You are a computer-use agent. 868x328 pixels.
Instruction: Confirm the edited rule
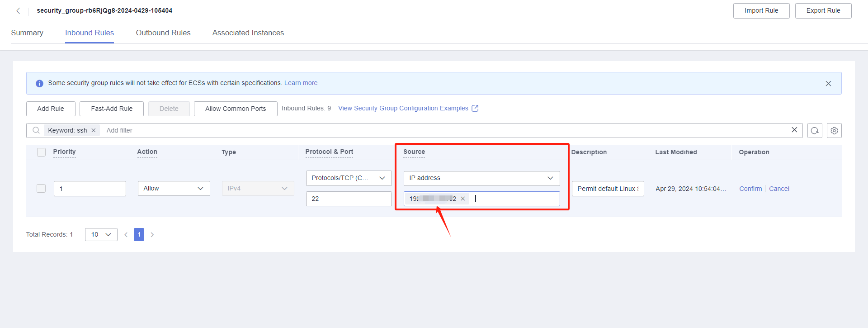point(750,189)
